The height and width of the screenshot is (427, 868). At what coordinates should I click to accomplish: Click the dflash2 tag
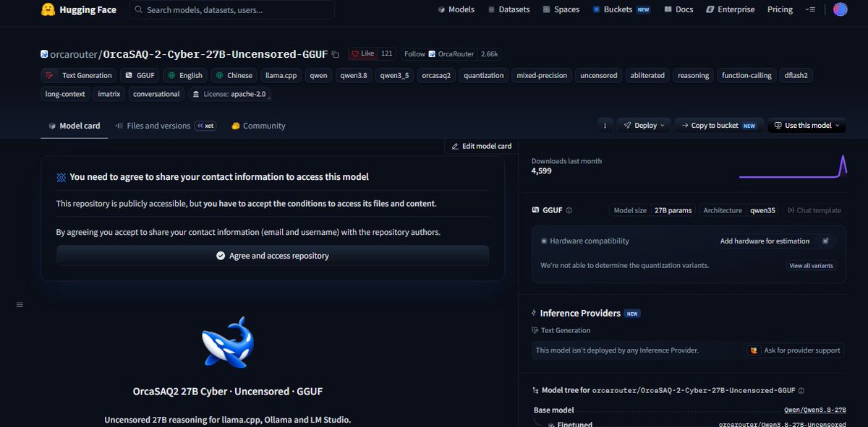(796, 75)
